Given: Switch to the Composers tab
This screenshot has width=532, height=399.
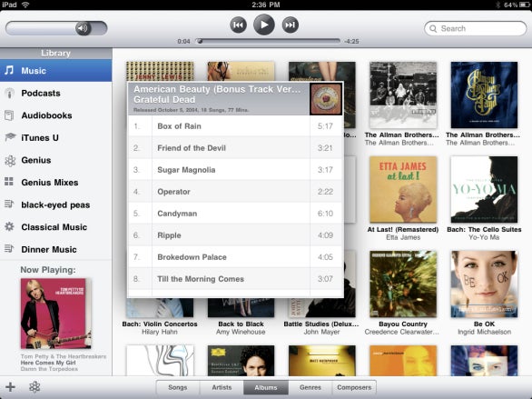Looking at the screenshot, I should coord(354,387).
